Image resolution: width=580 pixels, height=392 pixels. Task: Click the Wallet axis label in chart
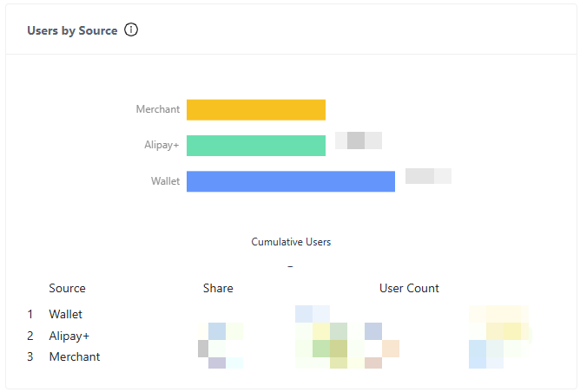(x=165, y=181)
